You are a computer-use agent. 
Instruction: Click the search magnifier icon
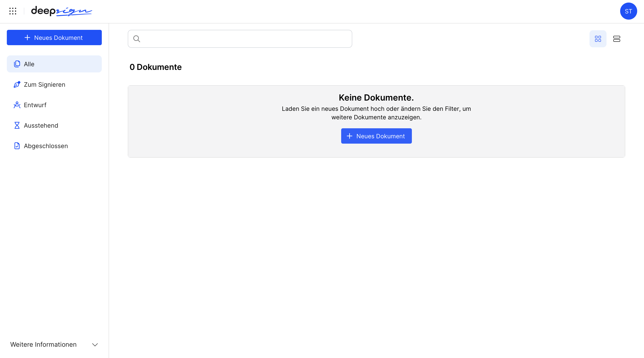click(x=137, y=39)
